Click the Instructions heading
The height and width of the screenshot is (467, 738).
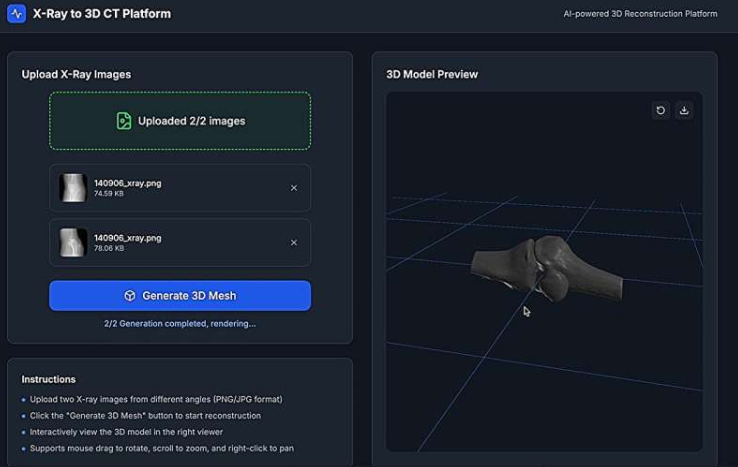click(48, 379)
